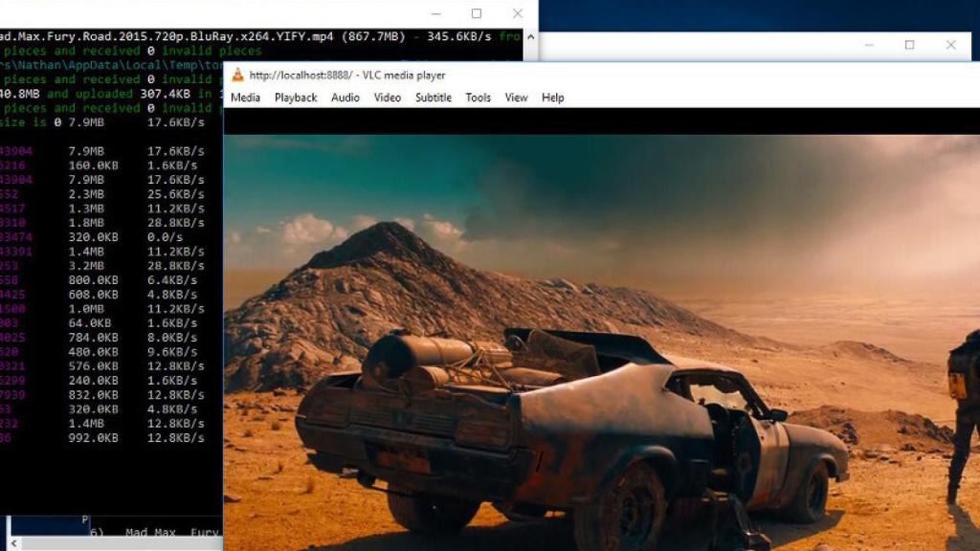
Task: Open the Media menu
Action: pos(245,98)
